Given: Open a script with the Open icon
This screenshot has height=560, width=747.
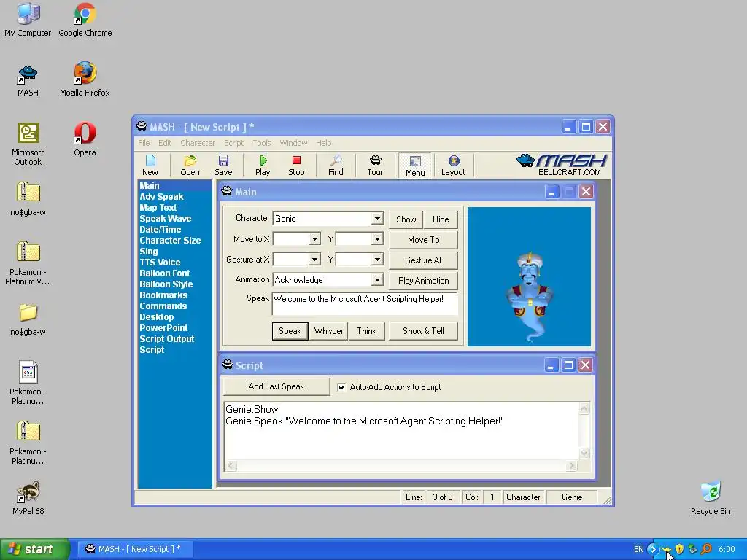Looking at the screenshot, I should 190,165.
